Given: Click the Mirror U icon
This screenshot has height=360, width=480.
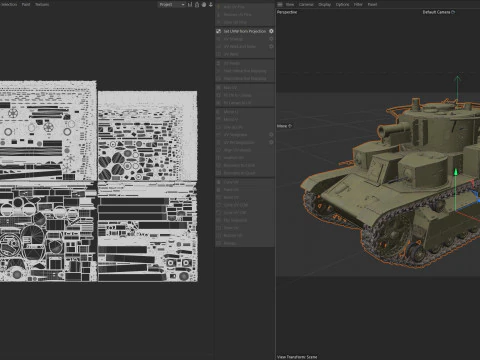Looking at the screenshot, I should click(219, 112).
